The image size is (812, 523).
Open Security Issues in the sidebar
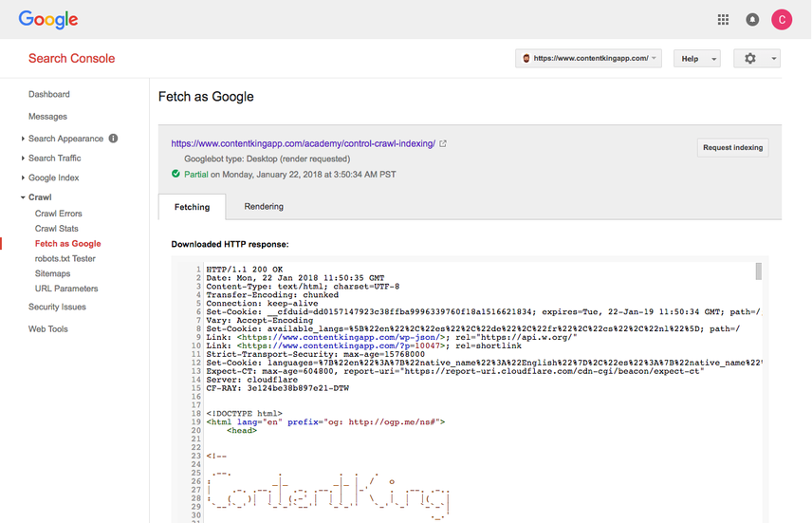[57, 307]
